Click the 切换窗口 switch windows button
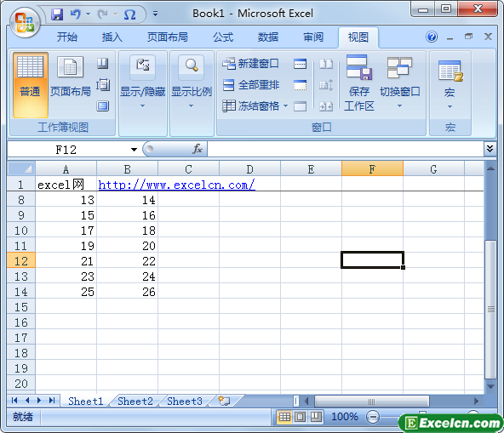This screenshot has width=504, height=433. pyautogui.click(x=399, y=83)
